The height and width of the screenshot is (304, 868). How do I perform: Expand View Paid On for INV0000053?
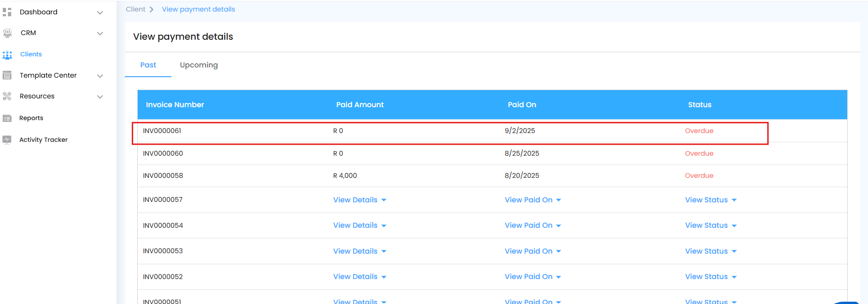pos(532,251)
